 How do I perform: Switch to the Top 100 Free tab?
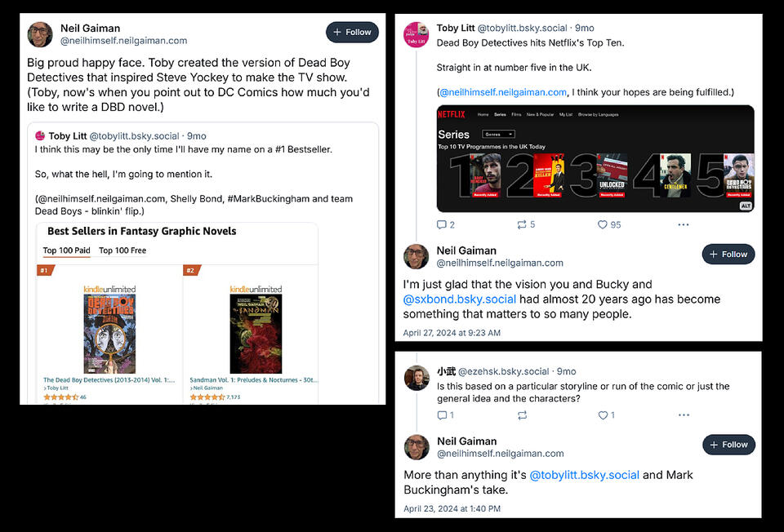122,250
